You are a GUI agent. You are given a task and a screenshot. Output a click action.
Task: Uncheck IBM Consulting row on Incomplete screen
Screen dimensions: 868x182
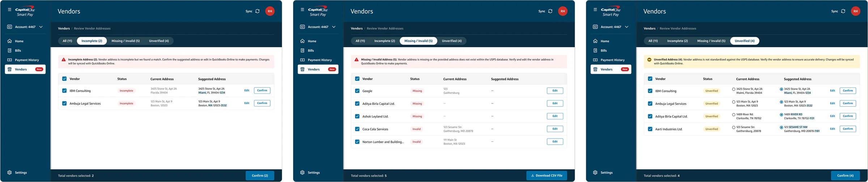click(64, 91)
